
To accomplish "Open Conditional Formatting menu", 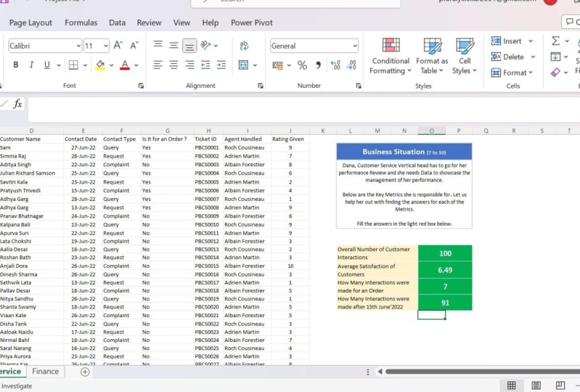I will 391,56.
